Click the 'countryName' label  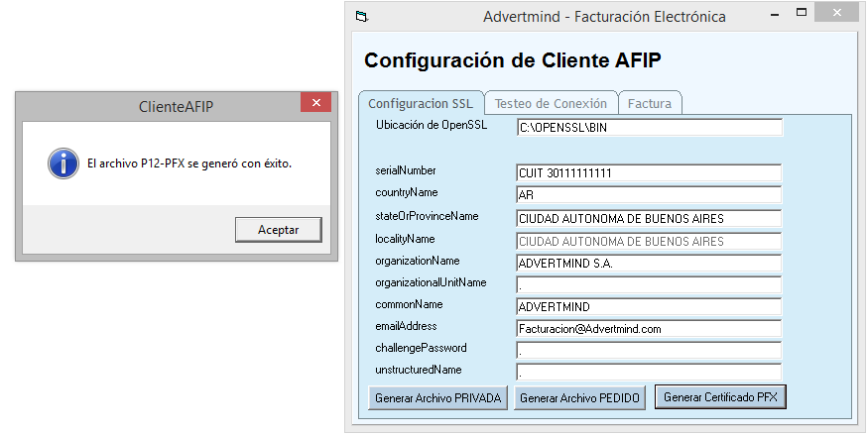coord(407,192)
